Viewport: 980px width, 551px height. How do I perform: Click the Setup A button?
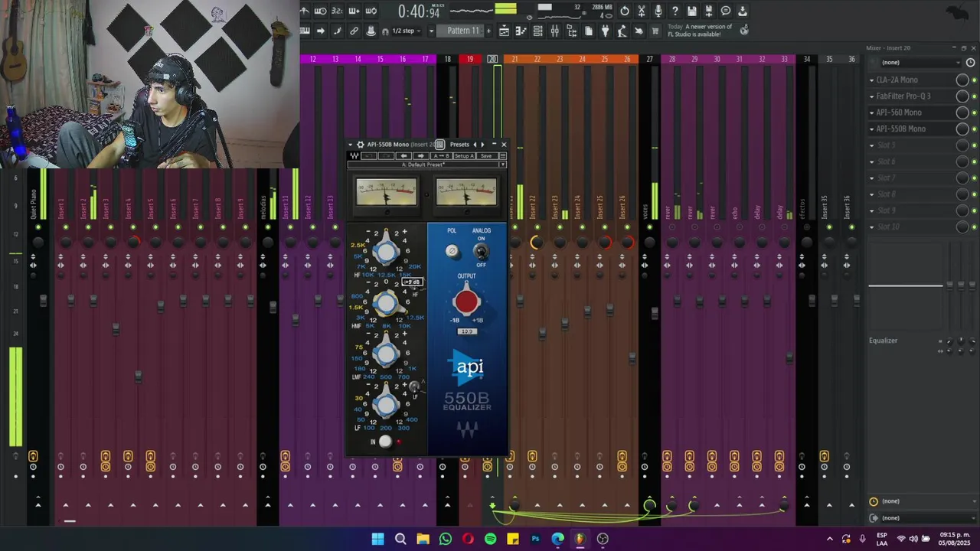464,156
